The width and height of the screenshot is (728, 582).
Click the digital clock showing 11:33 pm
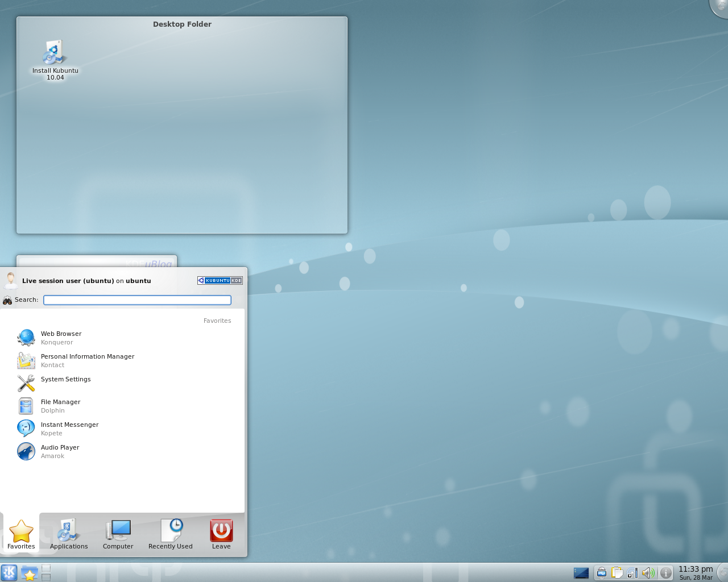click(696, 572)
